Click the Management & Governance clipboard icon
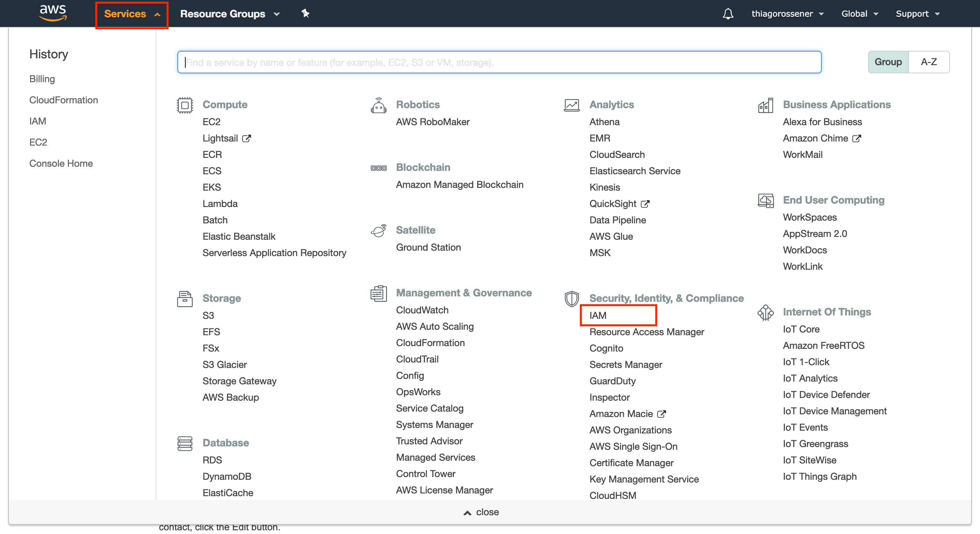This screenshot has height=534, width=980. click(x=378, y=293)
